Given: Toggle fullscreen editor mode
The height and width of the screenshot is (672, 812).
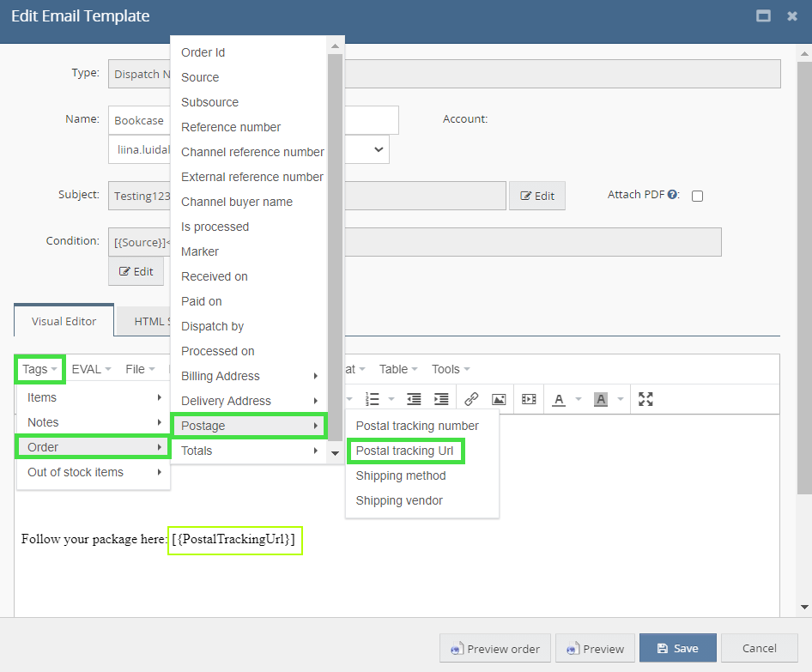Looking at the screenshot, I should (645, 399).
